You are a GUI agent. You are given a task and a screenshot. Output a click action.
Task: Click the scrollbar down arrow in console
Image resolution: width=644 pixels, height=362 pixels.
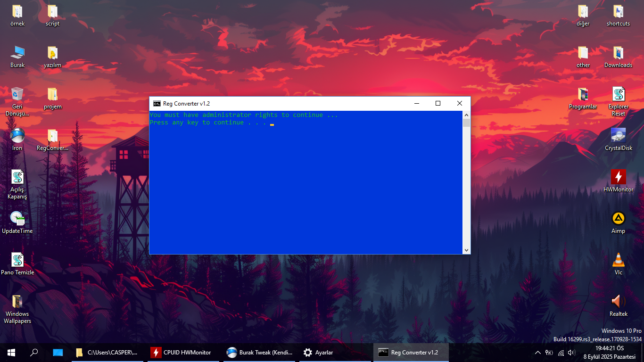(x=466, y=250)
